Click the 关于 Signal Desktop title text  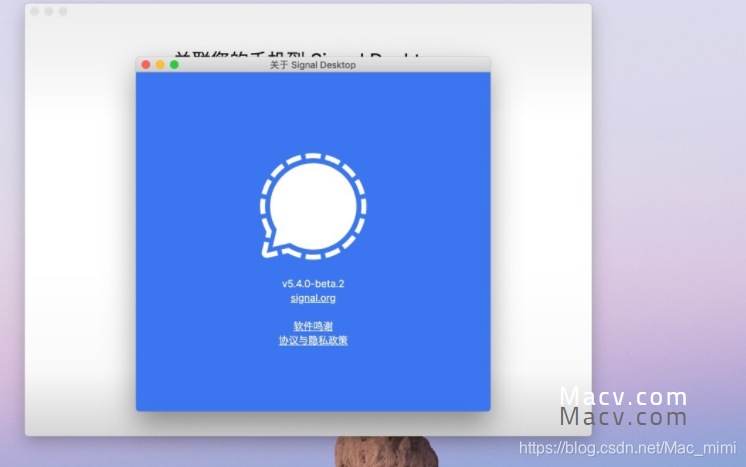pyautogui.click(x=313, y=65)
